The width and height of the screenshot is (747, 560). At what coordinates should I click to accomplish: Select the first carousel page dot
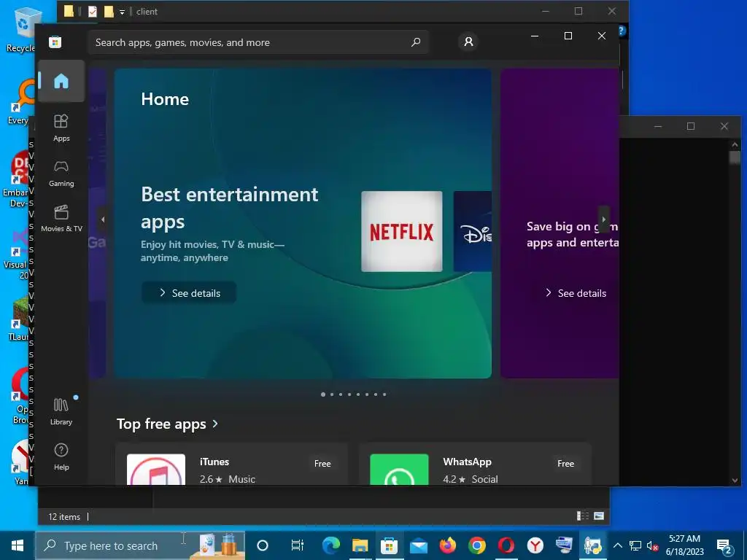click(x=323, y=394)
